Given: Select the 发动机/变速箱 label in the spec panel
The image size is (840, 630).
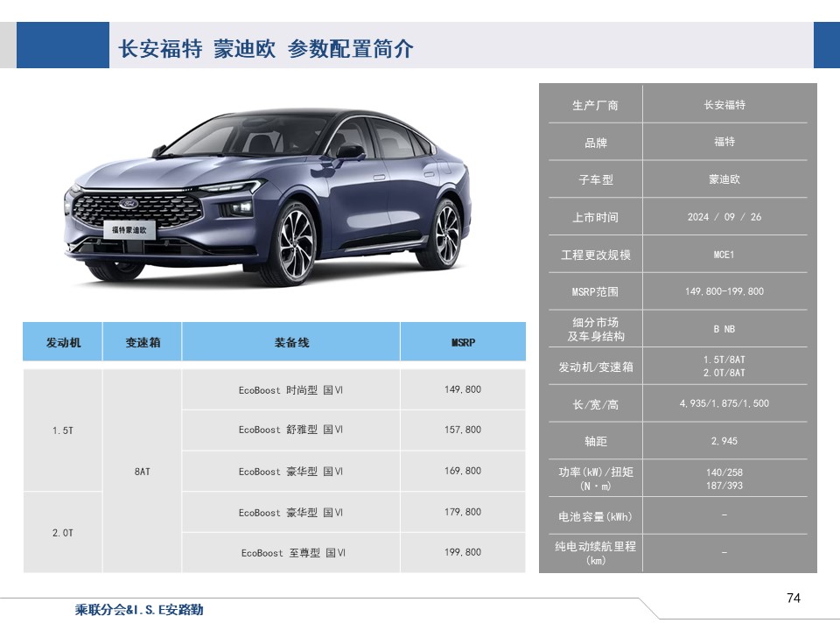Looking at the screenshot, I should (595, 367).
